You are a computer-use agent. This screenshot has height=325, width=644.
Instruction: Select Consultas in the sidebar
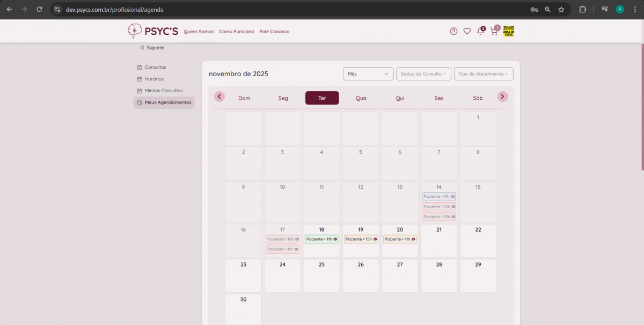click(x=155, y=67)
